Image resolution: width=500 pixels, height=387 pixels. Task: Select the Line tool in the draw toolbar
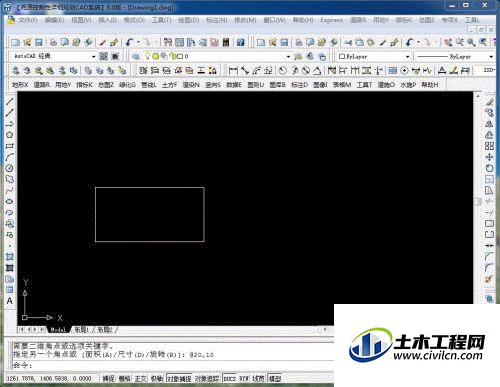pyautogui.click(x=10, y=101)
